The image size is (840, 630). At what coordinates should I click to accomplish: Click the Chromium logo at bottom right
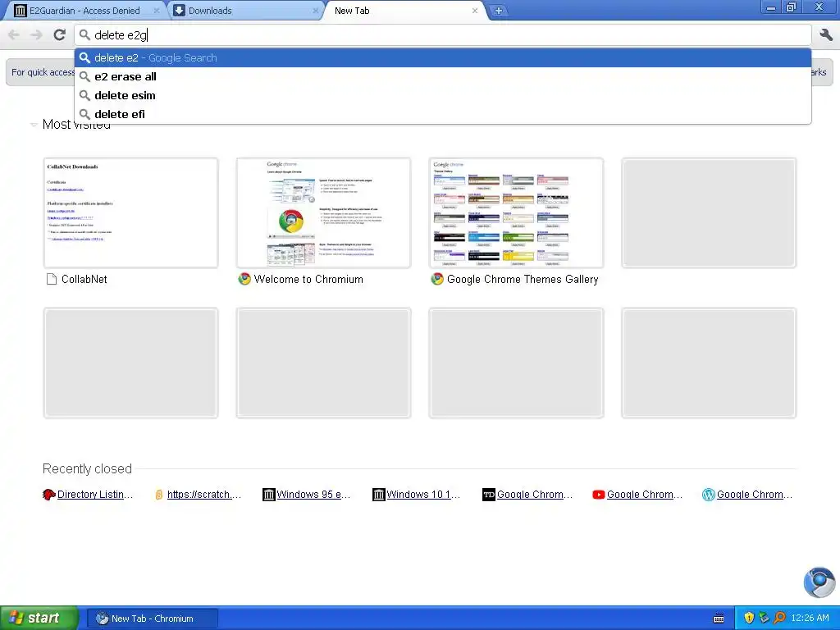(x=819, y=582)
